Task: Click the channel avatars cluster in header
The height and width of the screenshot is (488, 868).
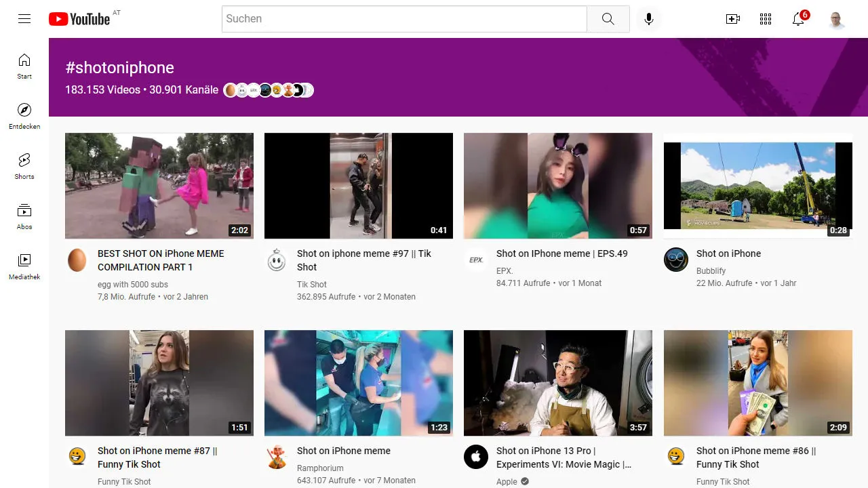Action: 269,89
